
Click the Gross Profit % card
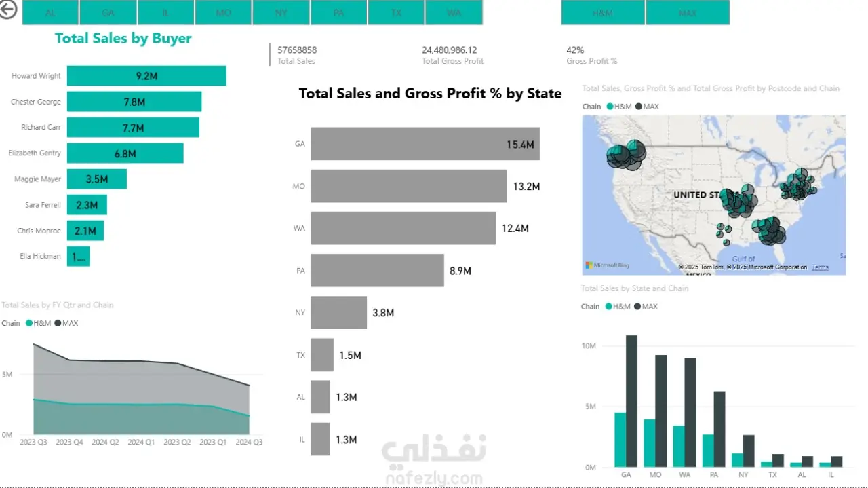point(591,55)
